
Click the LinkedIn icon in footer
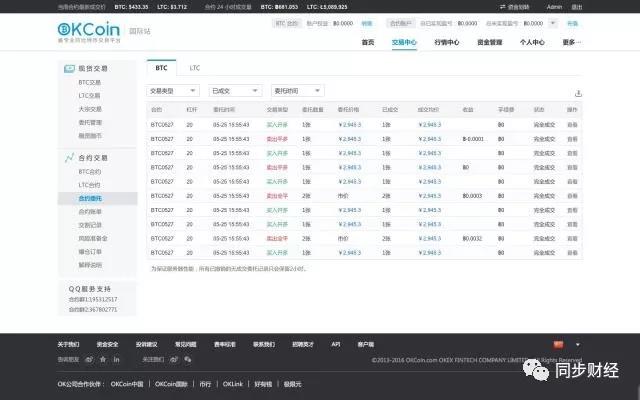[x=116, y=358]
